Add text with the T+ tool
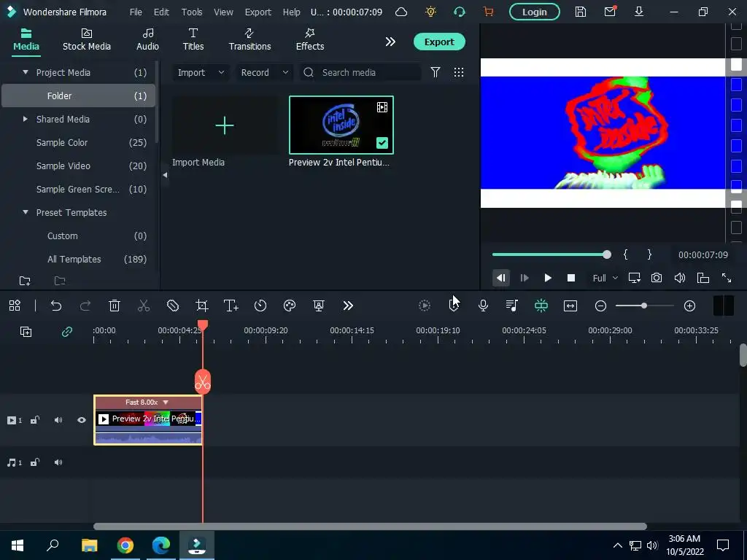This screenshot has width=747, height=560. 231,306
